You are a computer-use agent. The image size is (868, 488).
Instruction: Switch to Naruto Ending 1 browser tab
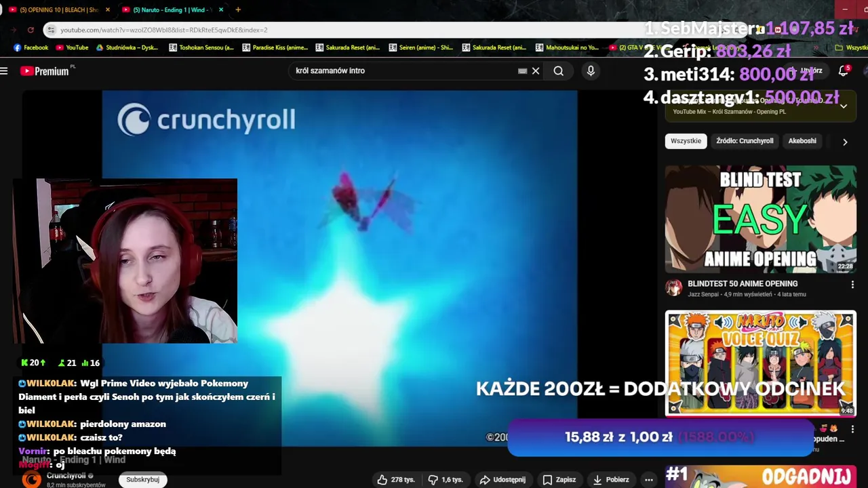pyautogui.click(x=172, y=9)
